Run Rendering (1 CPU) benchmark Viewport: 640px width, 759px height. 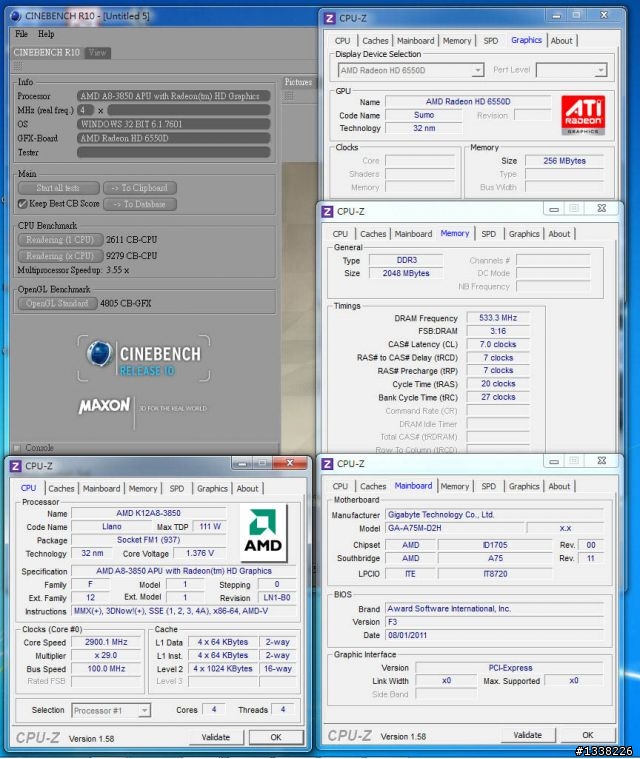(60, 240)
